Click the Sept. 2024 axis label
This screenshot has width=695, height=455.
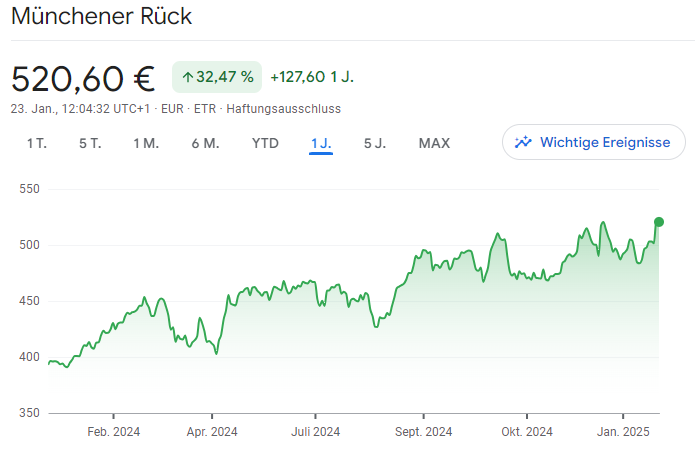pyautogui.click(x=423, y=432)
